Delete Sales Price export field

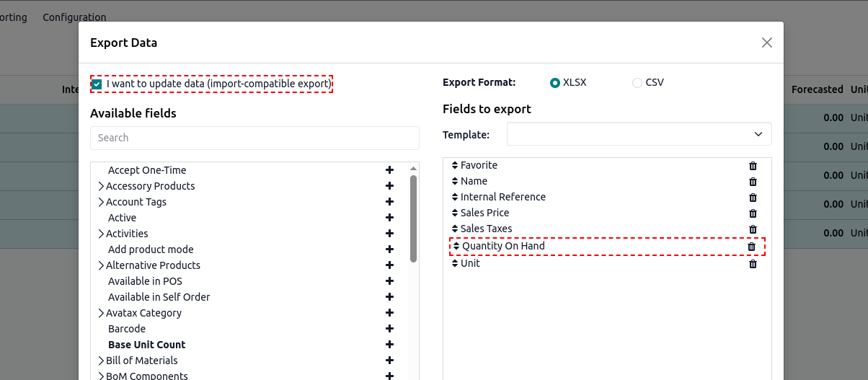coord(753,213)
